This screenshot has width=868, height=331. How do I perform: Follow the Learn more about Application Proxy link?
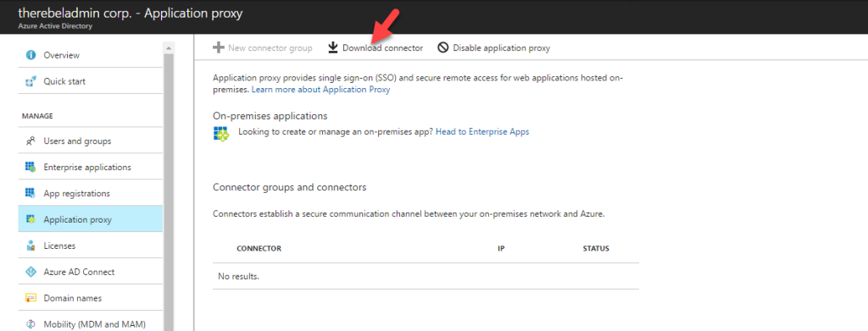(321, 90)
